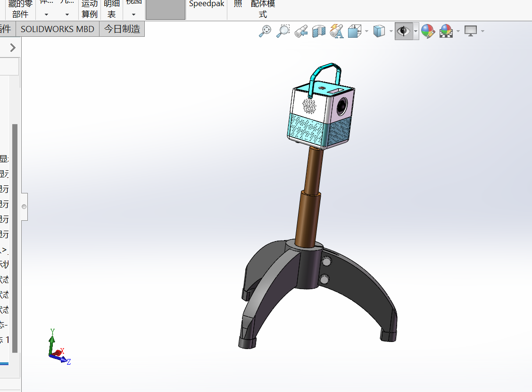Click the XYZ coordinate triad

[59, 347]
